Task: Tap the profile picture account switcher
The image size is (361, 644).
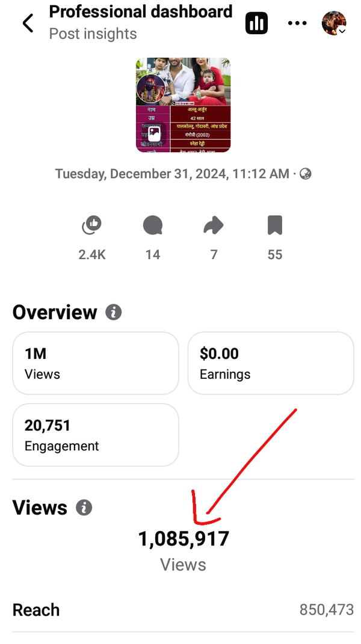Action: [334, 23]
